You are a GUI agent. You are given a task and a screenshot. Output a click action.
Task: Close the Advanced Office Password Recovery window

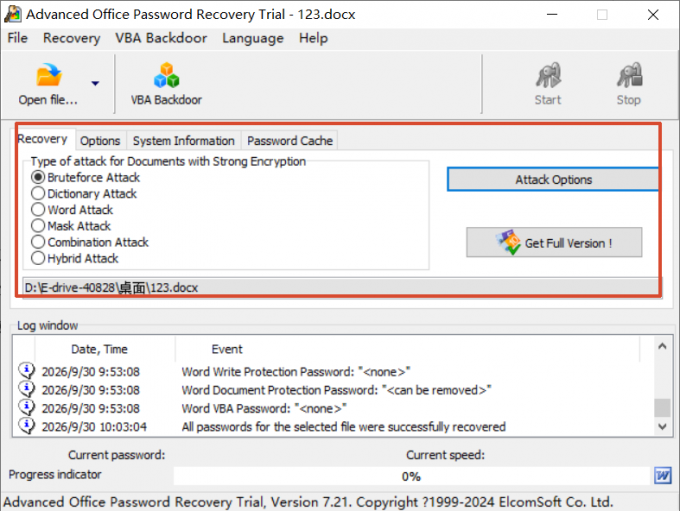(x=653, y=14)
